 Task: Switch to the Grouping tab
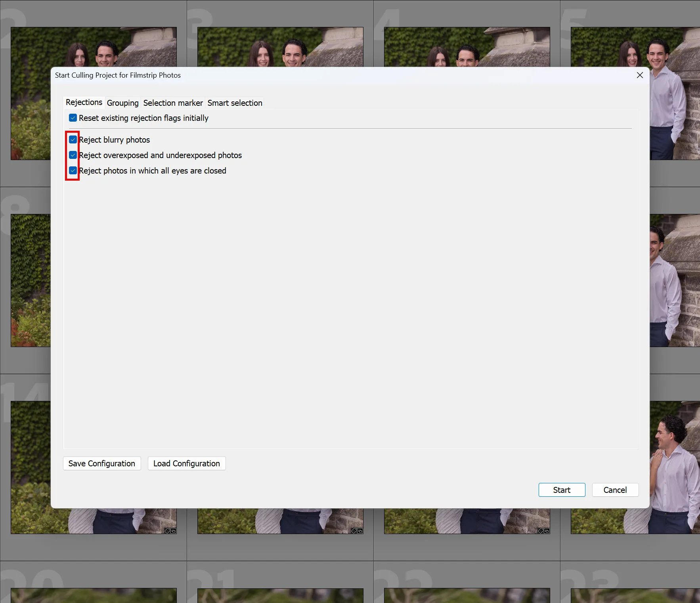pos(122,103)
